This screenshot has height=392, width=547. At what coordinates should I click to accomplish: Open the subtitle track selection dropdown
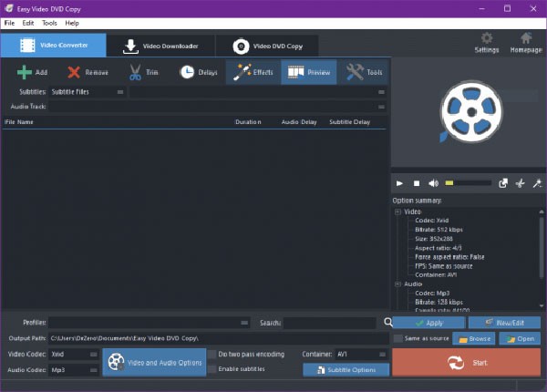tap(258, 92)
